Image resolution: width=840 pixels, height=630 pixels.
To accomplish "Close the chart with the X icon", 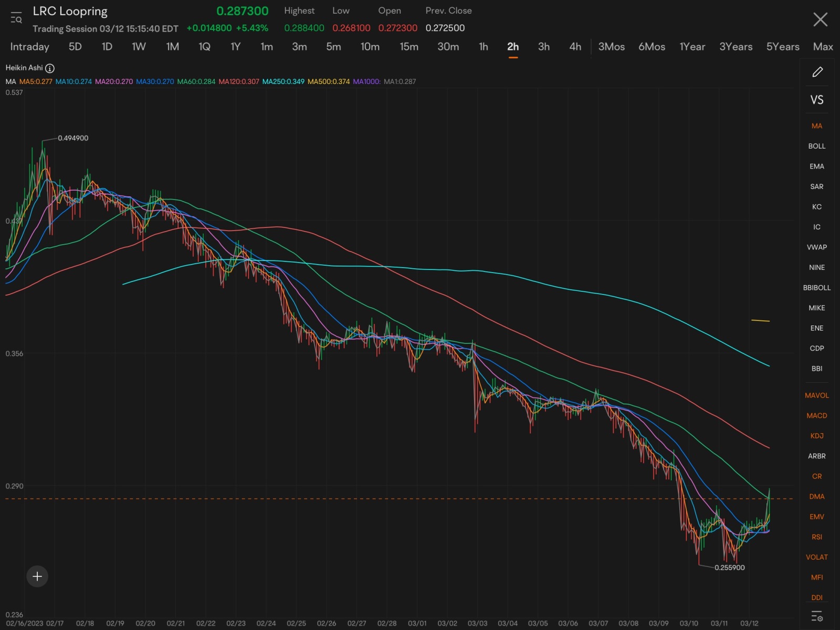I will [x=820, y=19].
